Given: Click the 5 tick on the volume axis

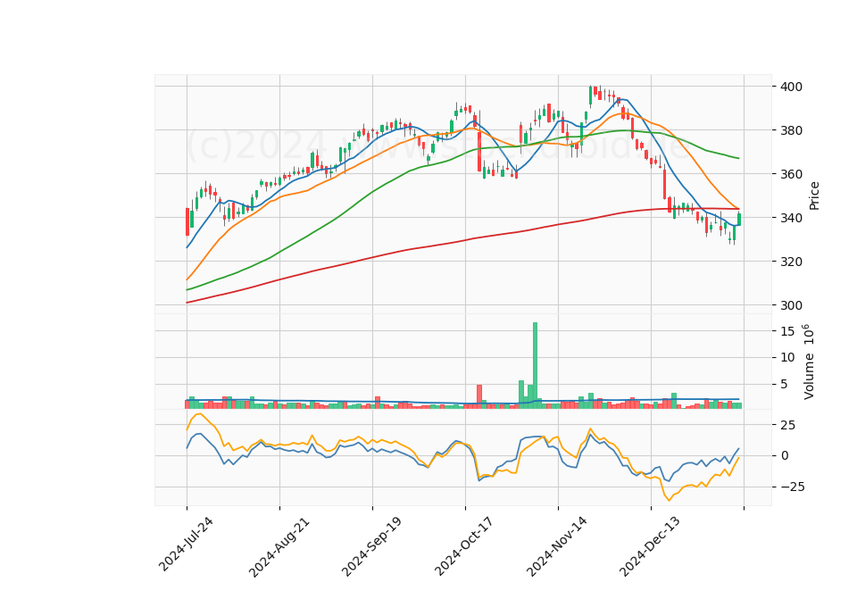Looking at the screenshot, I should click(785, 384).
